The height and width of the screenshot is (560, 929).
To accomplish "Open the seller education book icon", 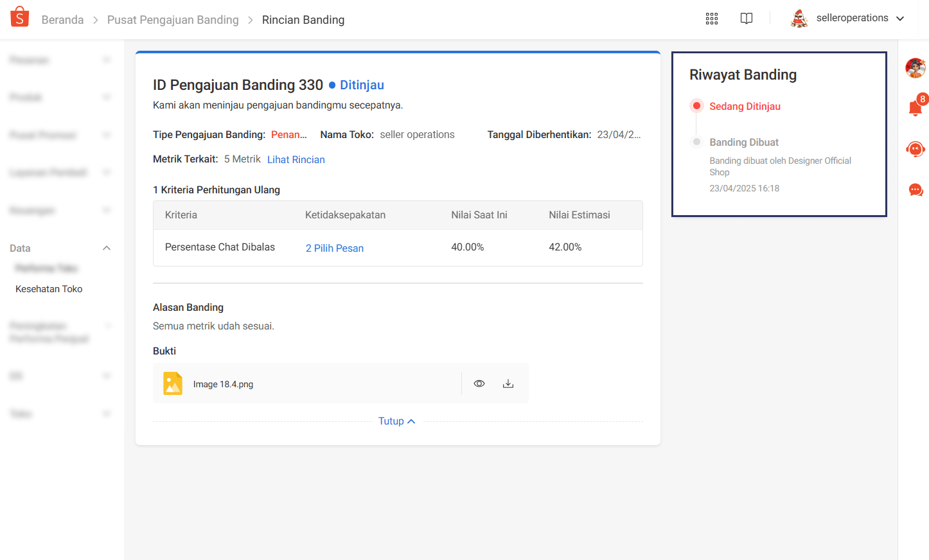I will 747,19.
